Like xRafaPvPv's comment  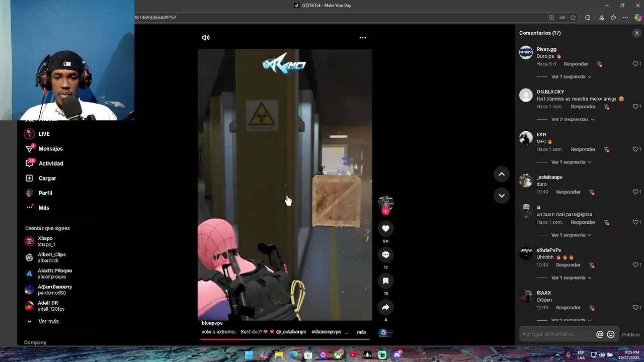[635, 265]
